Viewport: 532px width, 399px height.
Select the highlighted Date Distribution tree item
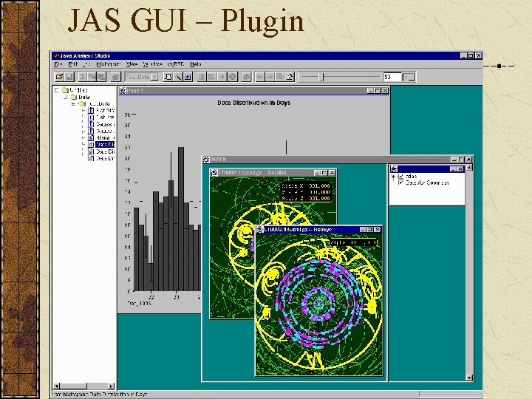105,145
